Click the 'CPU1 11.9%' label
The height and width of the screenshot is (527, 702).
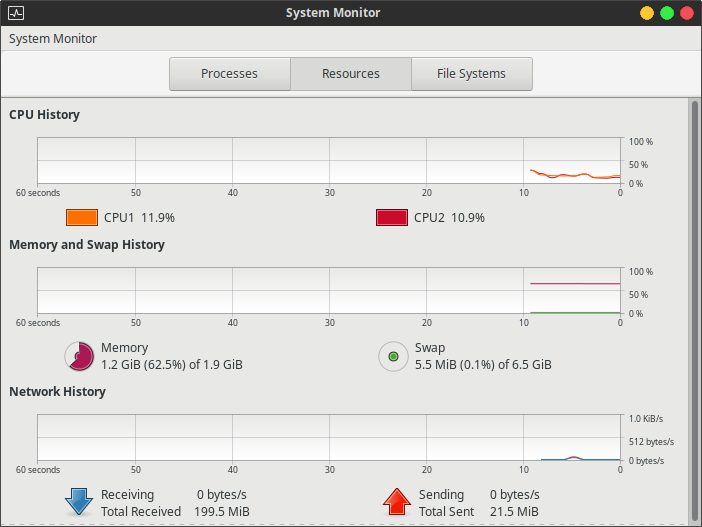click(x=139, y=218)
